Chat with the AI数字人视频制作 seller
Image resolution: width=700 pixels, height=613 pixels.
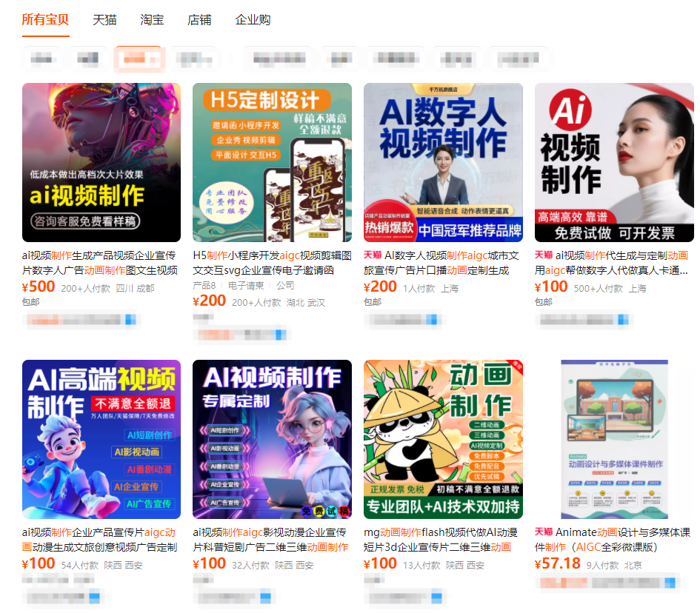(x=432, y=320)
